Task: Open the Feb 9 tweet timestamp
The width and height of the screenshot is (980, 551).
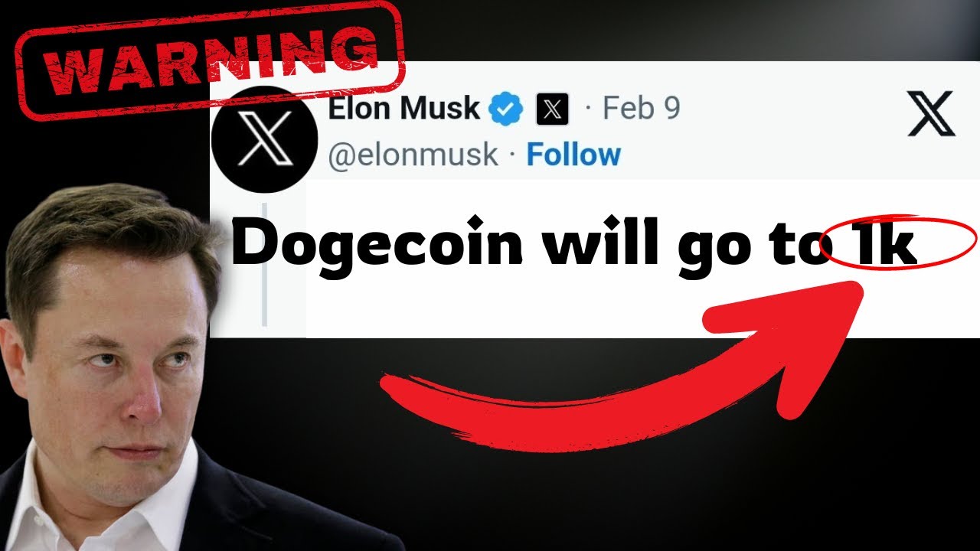Action: tap(641, 109)
